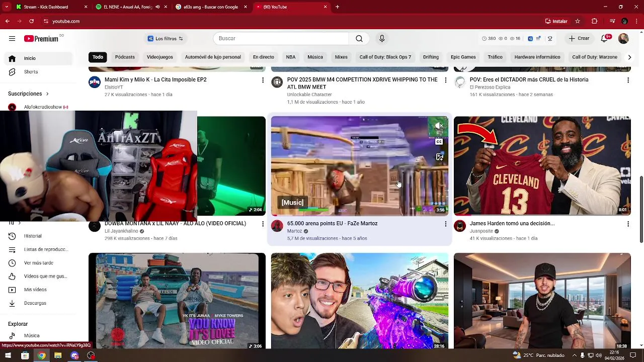This screenshot has height=362, width=644.
Task: Open a new browser tab
Action: tap(337, 7)
